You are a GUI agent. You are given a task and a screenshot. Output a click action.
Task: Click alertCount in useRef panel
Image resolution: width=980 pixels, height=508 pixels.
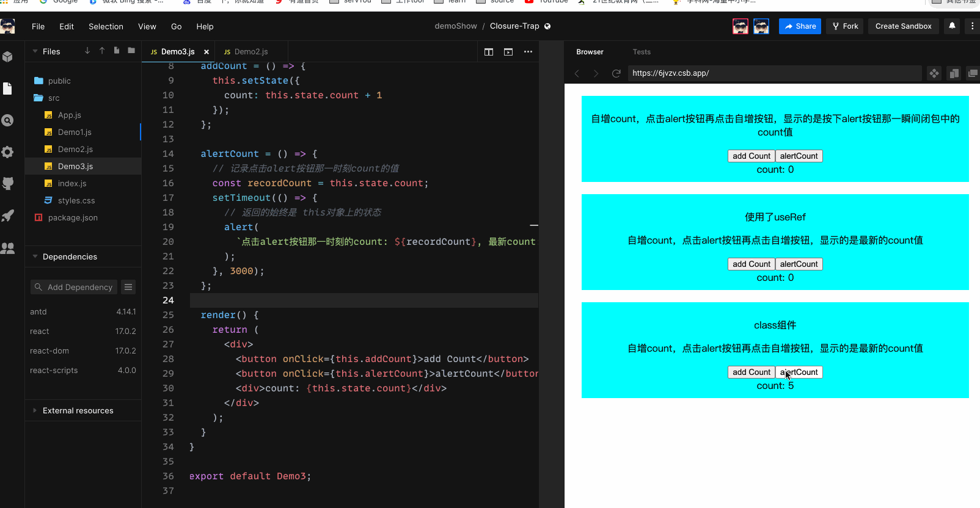[x=799, y=264]
